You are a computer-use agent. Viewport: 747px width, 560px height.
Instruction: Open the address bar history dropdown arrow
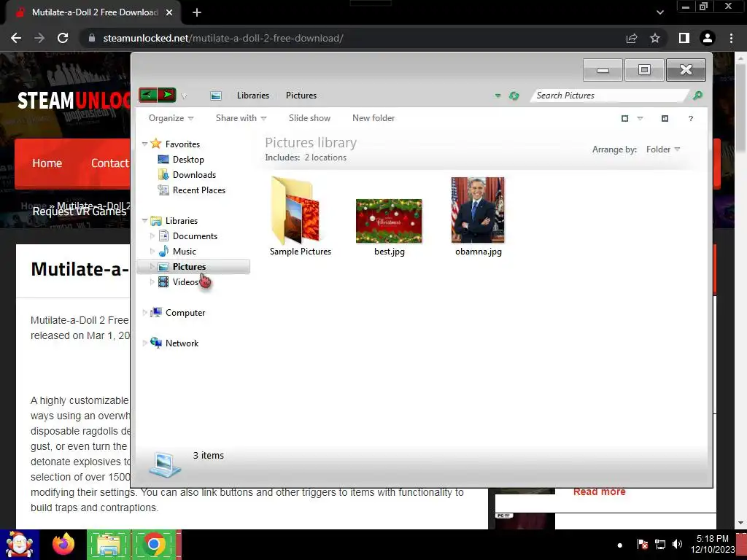tap(498, 96)
